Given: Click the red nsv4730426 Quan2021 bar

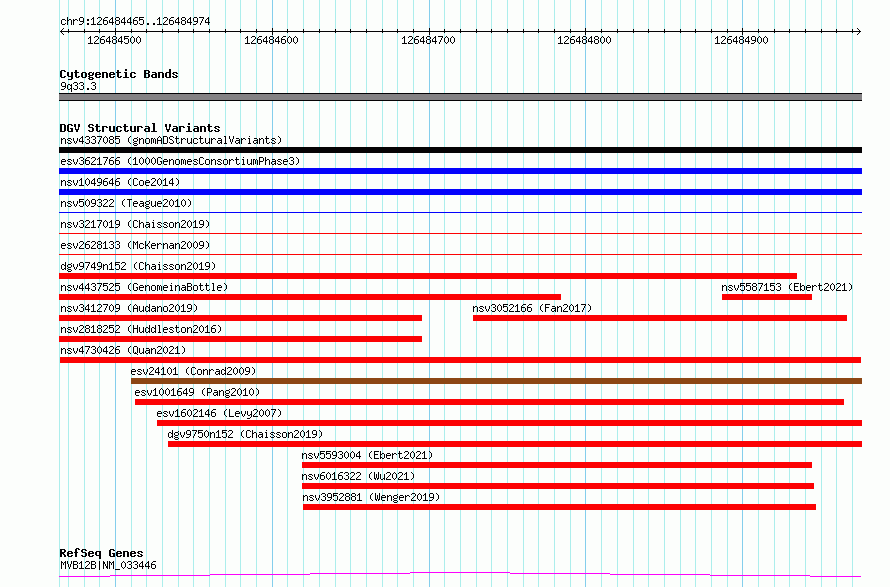Looking at the screenshot, I should [x=460, y=360].
